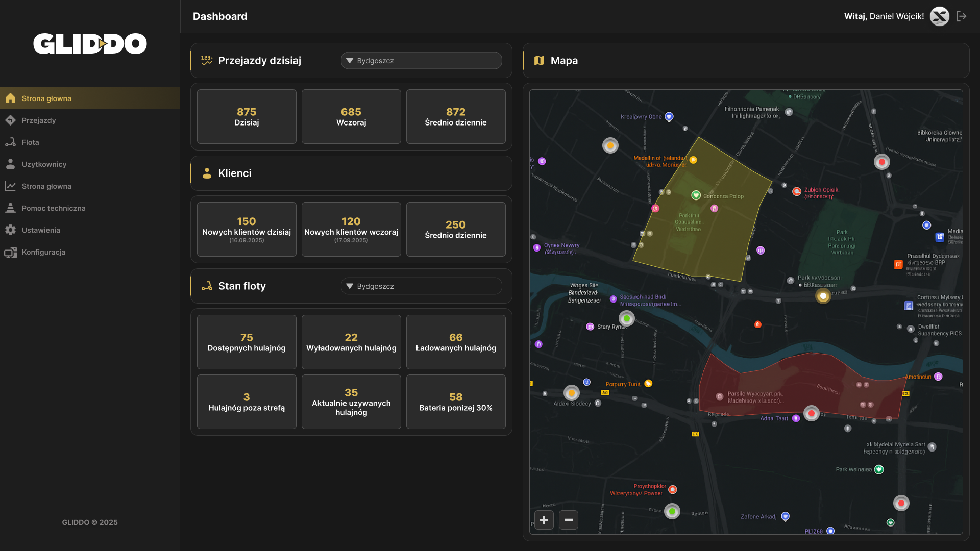
Task: Click the Pomoc techniczna cone icon
Action: click(10, 208)
